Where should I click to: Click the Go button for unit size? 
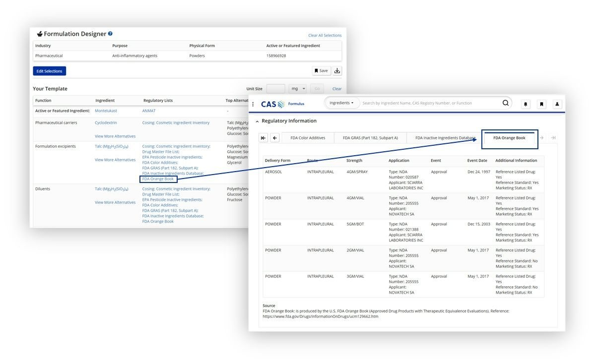coord(317,89)
